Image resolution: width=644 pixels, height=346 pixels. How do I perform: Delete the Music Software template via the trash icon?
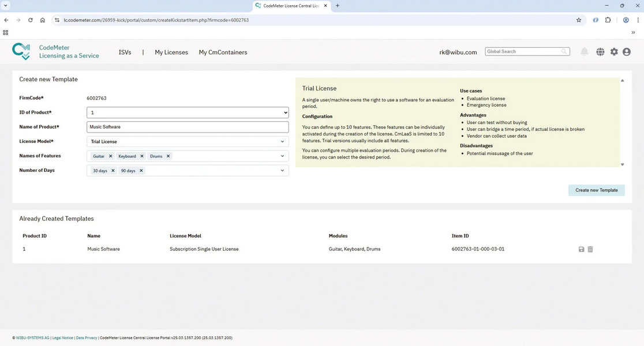(590, 249)
